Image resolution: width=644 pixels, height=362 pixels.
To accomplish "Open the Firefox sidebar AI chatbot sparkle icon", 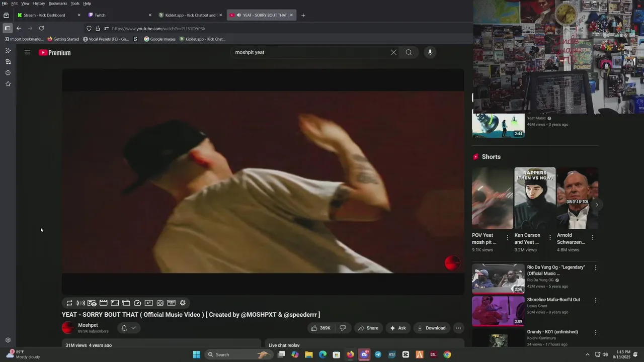I will pyautogui.click(x=8, y=51).
